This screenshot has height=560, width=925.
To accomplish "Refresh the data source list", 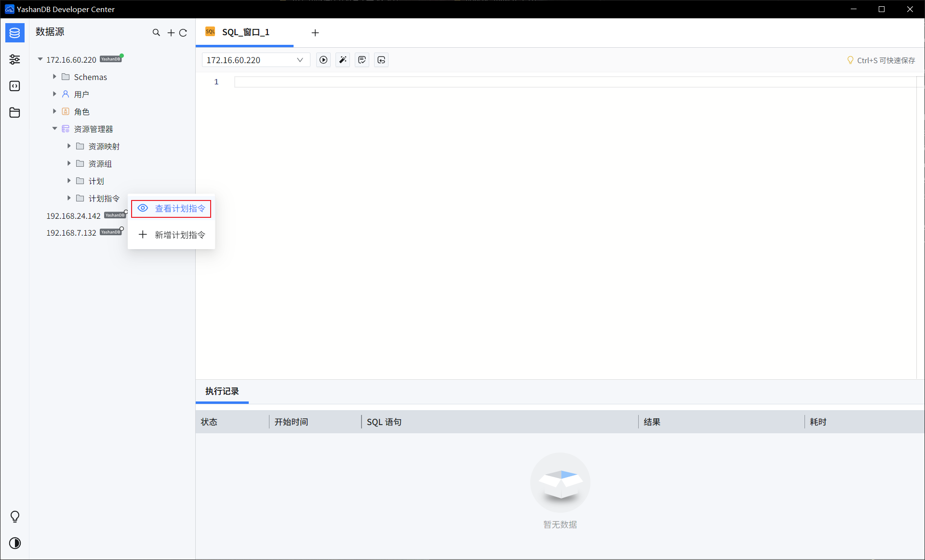I will (x=183, y=33).
